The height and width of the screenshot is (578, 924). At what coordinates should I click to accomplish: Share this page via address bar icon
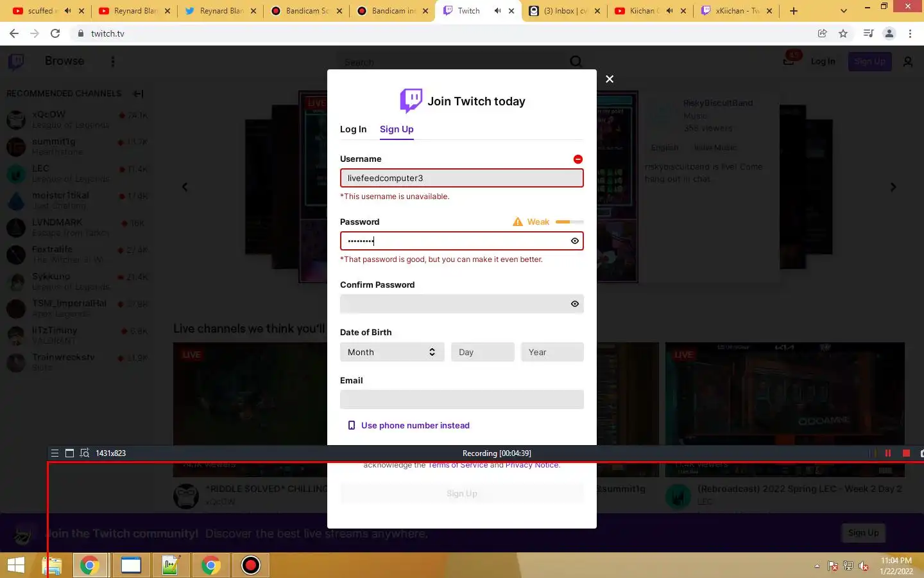pyautogui.click(x=823, y=33)
